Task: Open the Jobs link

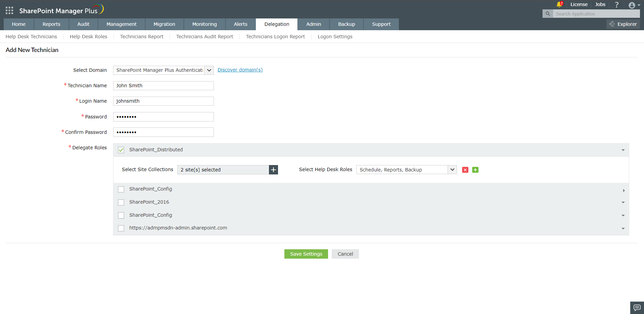Action: coord(600,4)
